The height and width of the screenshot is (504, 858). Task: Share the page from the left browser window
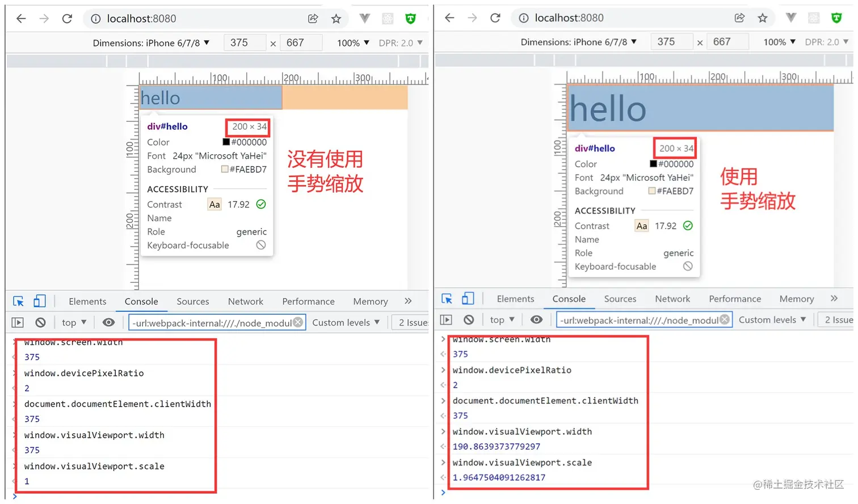tap(313, 19)
